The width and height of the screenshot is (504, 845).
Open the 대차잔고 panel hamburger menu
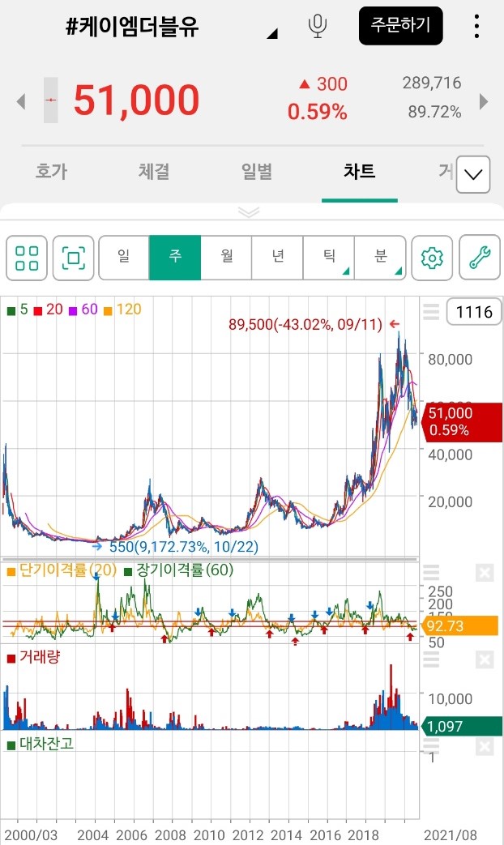(x=431, y=745)
